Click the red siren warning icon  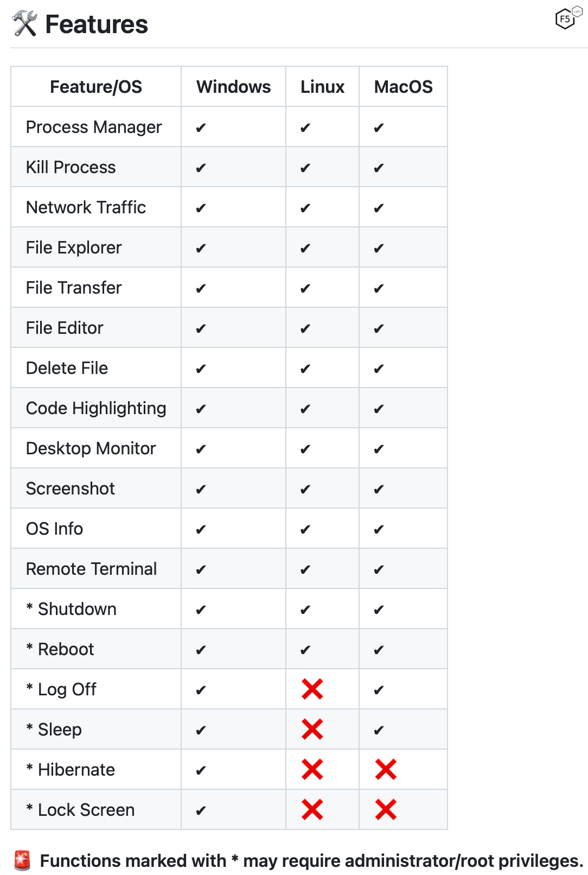[22, 860]
